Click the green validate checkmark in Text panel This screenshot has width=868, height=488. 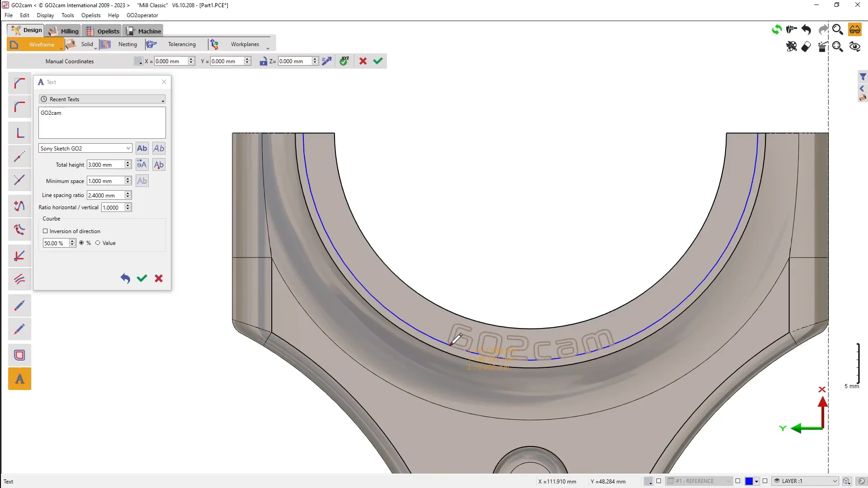coord(142,278)
